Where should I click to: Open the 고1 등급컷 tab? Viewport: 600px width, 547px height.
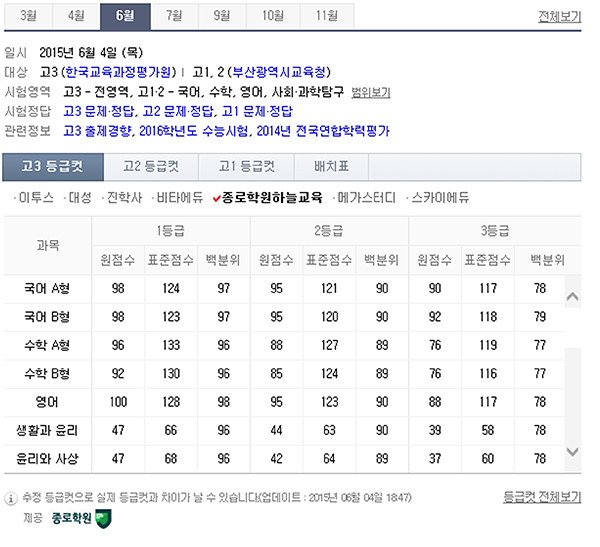(x=240, y=166)
